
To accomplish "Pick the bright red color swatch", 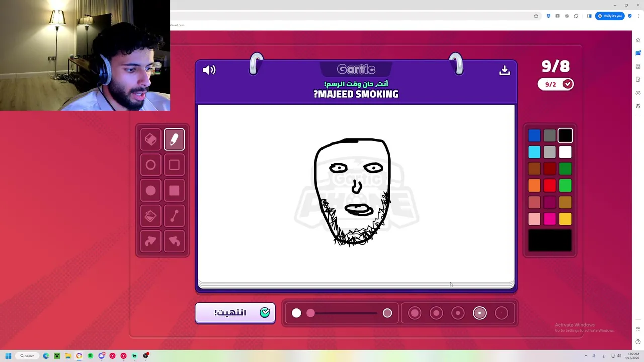I will point(550,186).
